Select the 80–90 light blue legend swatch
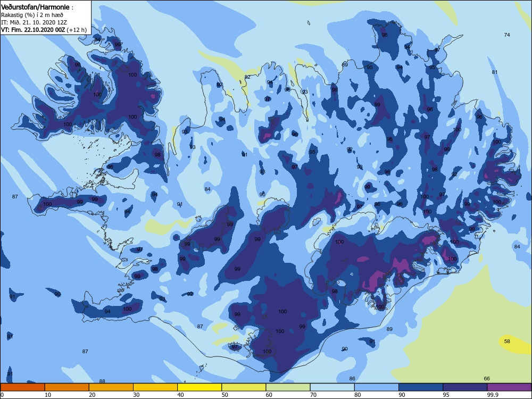 (377, 387)
